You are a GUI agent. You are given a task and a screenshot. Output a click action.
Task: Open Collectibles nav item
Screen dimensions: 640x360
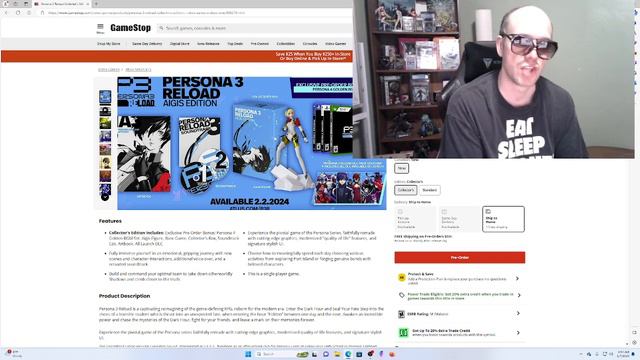click(286, 44)
